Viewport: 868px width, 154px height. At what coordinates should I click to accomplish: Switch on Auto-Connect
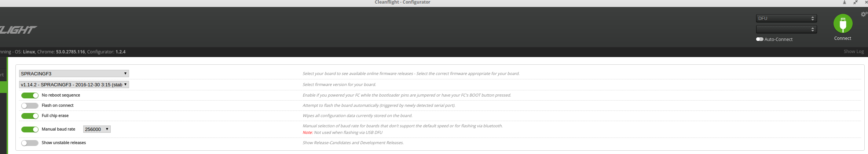(759, 40)
